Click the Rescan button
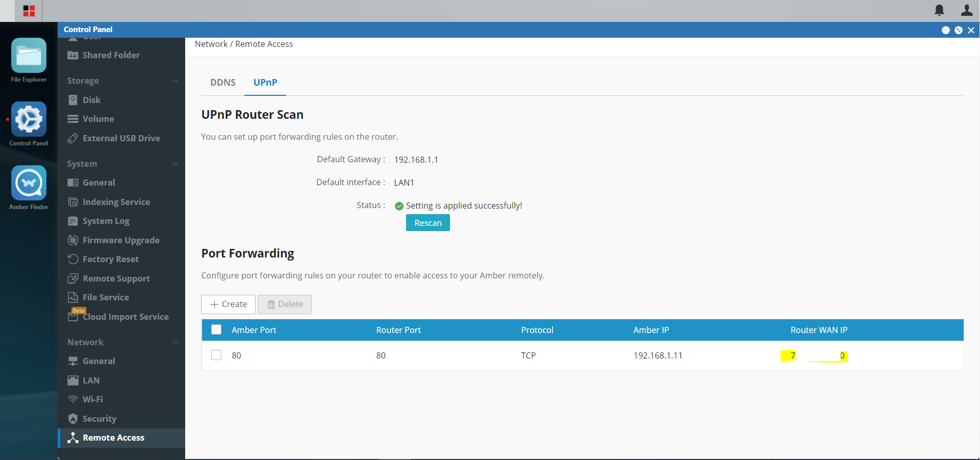Image resolution: width=980 pixels, height=460 pixels. [428, 223]
